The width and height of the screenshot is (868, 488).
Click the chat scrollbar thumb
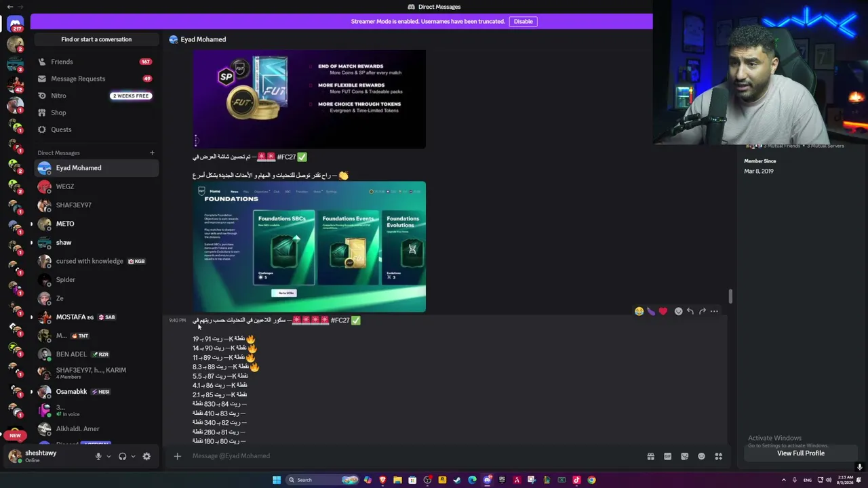coord(730,296)
